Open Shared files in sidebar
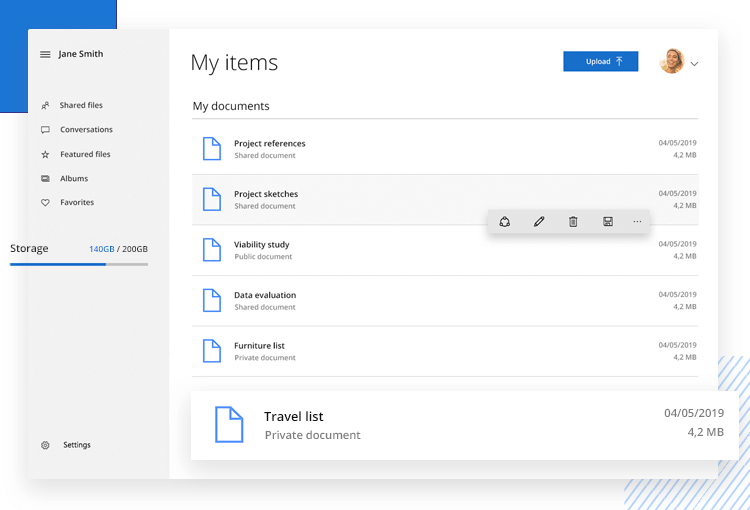The height and width of the screenshot is (510, 750). pyautogui.click(x=81, y=105)
